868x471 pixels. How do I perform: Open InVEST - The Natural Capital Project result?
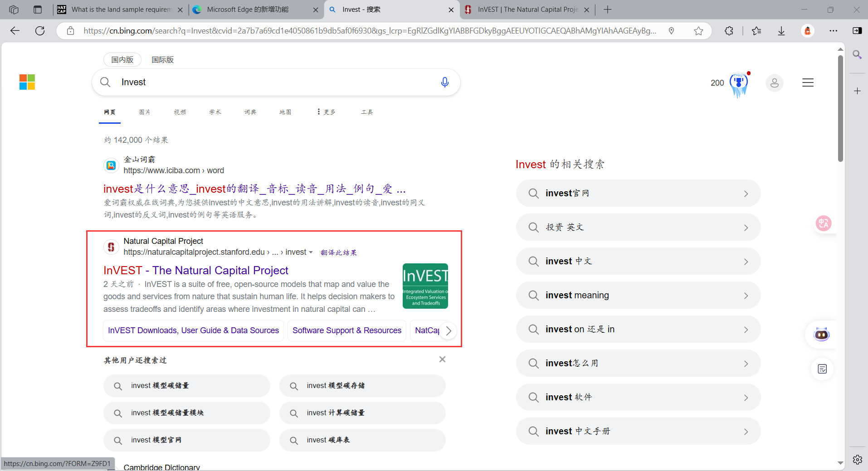point(195,271)
